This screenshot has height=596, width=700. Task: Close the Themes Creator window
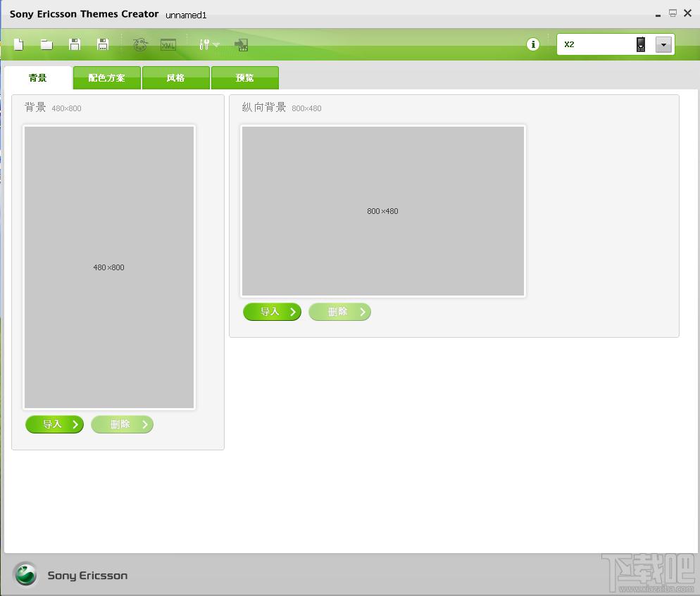(x=687, y=13)
